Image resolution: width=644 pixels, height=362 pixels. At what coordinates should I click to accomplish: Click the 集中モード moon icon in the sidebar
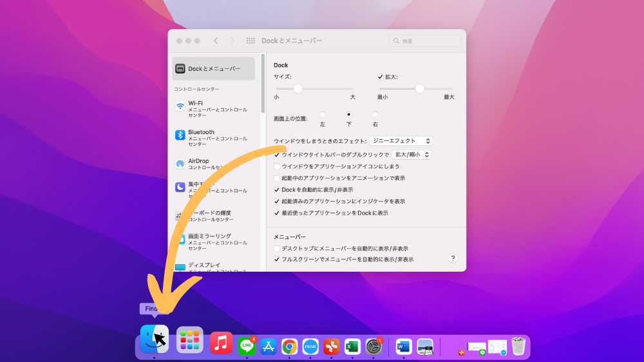tap(180, 187)
